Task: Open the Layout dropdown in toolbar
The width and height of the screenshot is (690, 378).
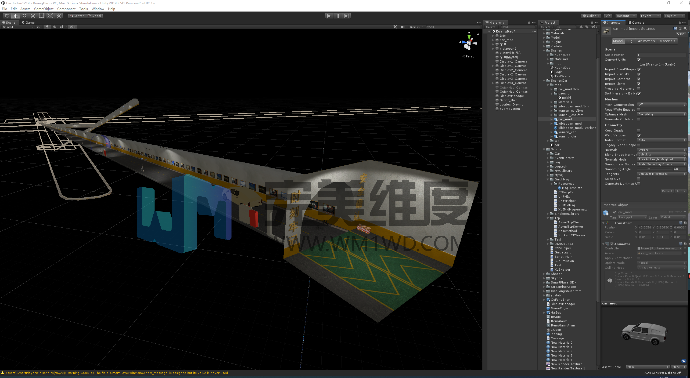Action: [x=675, y=16]
